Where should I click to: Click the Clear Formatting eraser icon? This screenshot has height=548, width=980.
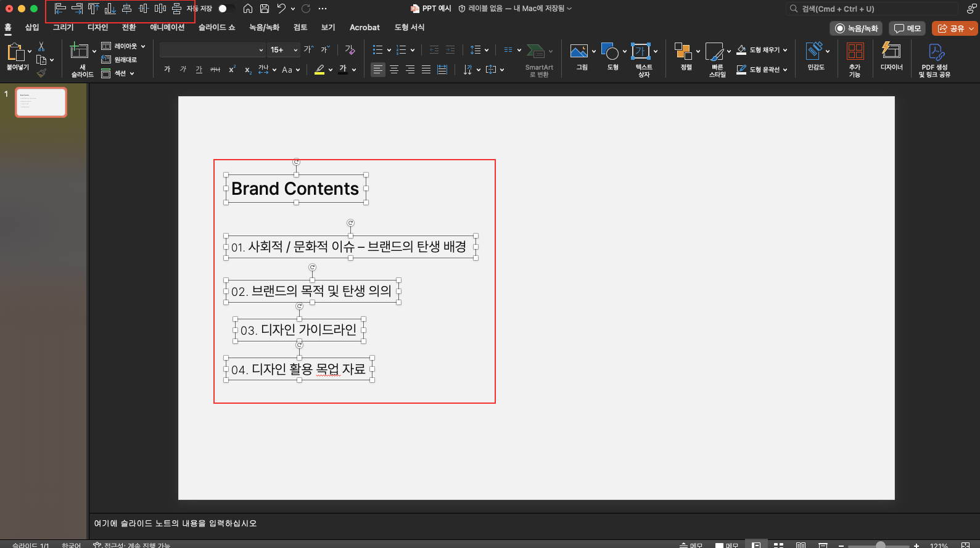coord(350,49)
